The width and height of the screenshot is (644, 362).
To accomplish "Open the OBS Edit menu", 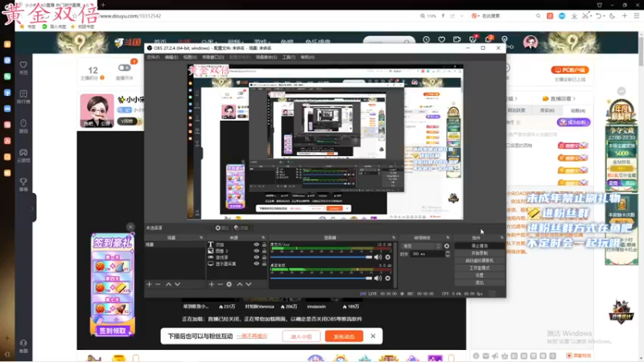I will point(171,57).
